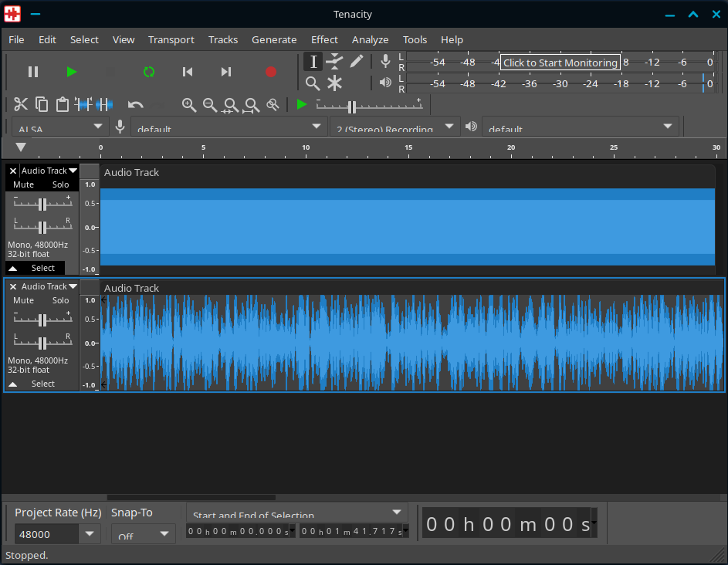The image size is (728, 565).
Task: Click Select button on first track
Action: tap(43, 268)
